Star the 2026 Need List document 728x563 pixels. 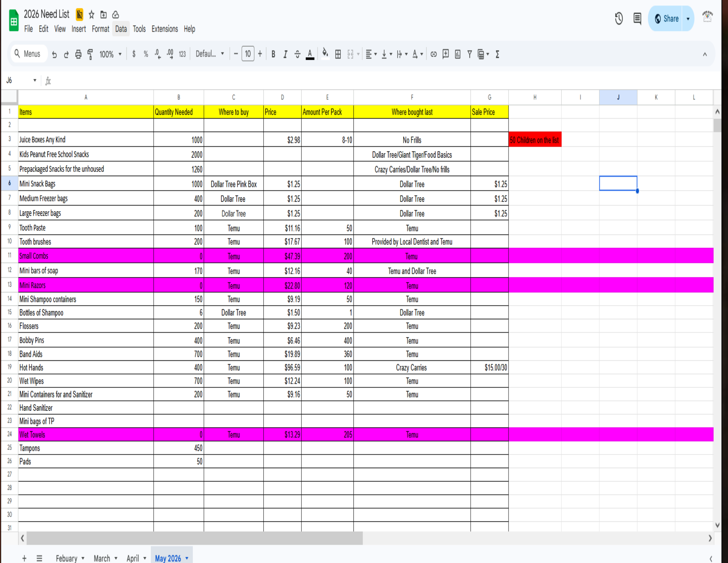[x=92, y=15]
